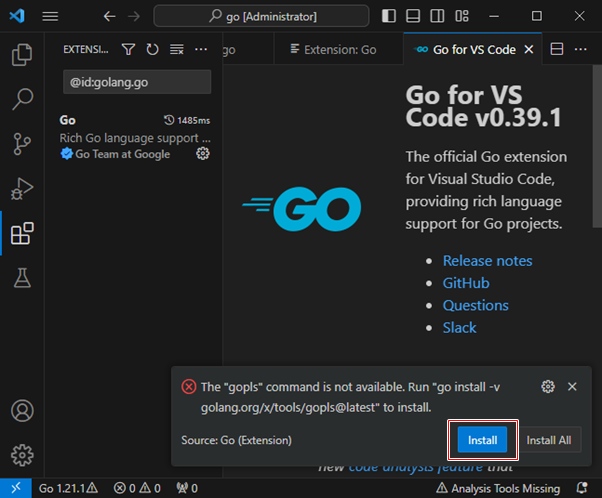
Task: Toggle the primary side bar layout icon
Action: point(389,16)
